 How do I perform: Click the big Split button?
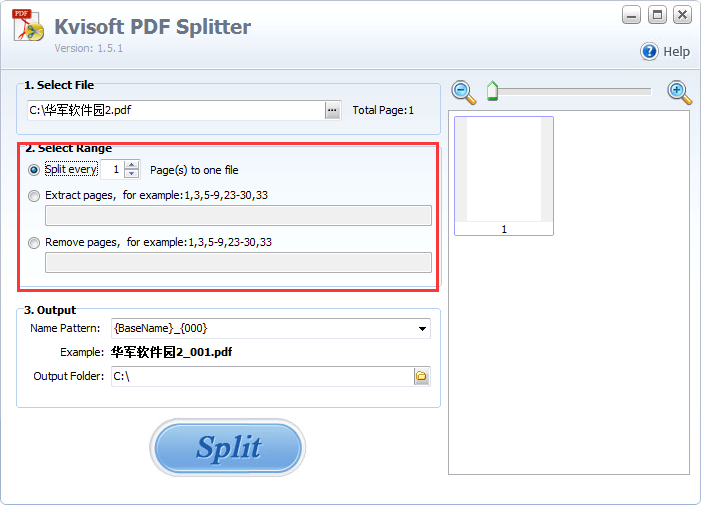pyautogui.click(x=228, y=447)
